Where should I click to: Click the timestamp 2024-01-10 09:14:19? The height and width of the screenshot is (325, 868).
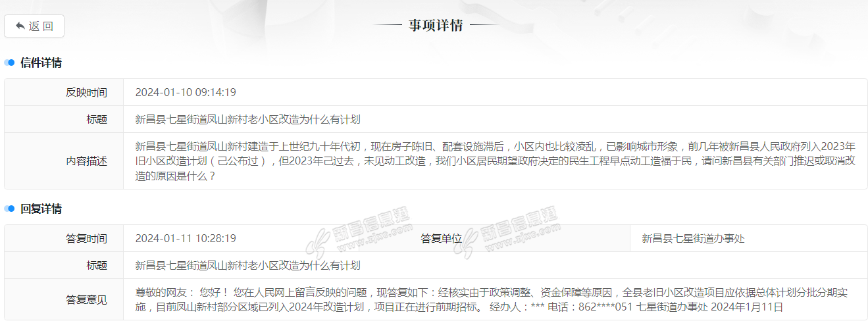[x=186, y=93]
